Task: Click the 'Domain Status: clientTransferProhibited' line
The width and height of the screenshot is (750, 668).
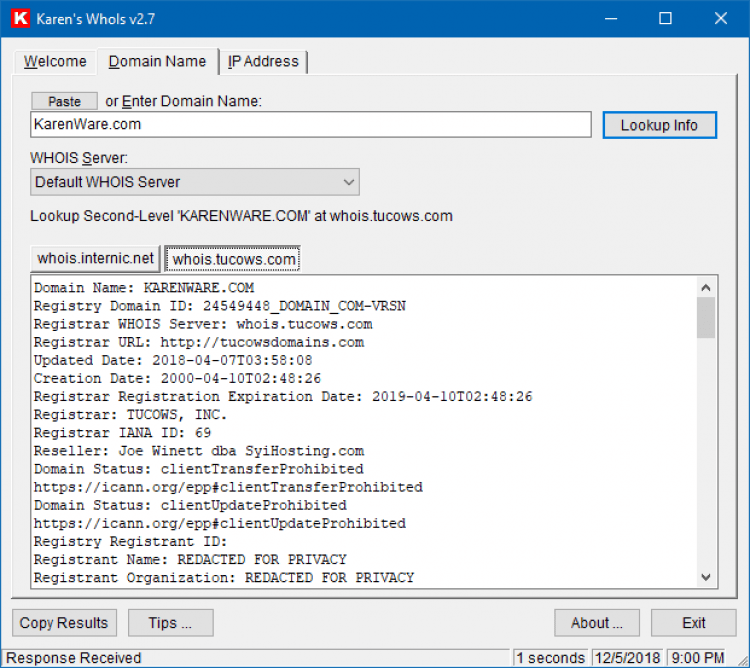Action: pos(199,470)
